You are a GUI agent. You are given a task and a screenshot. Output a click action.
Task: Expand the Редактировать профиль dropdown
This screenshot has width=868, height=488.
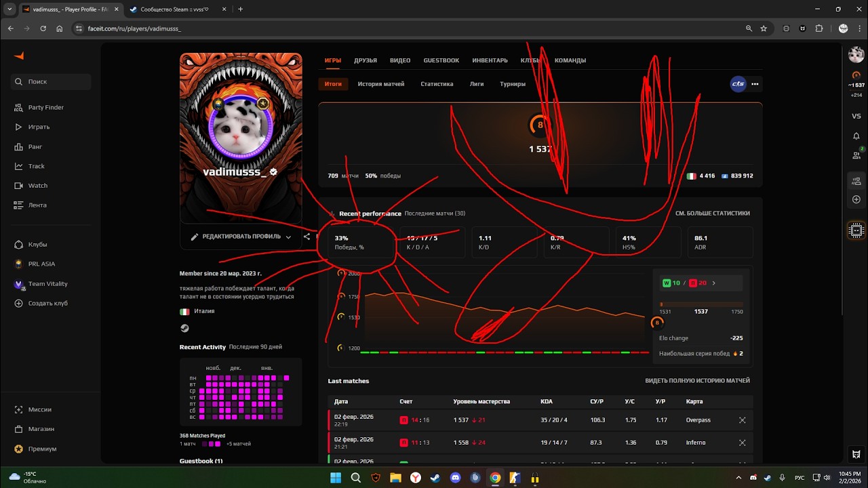coord(288,237)
